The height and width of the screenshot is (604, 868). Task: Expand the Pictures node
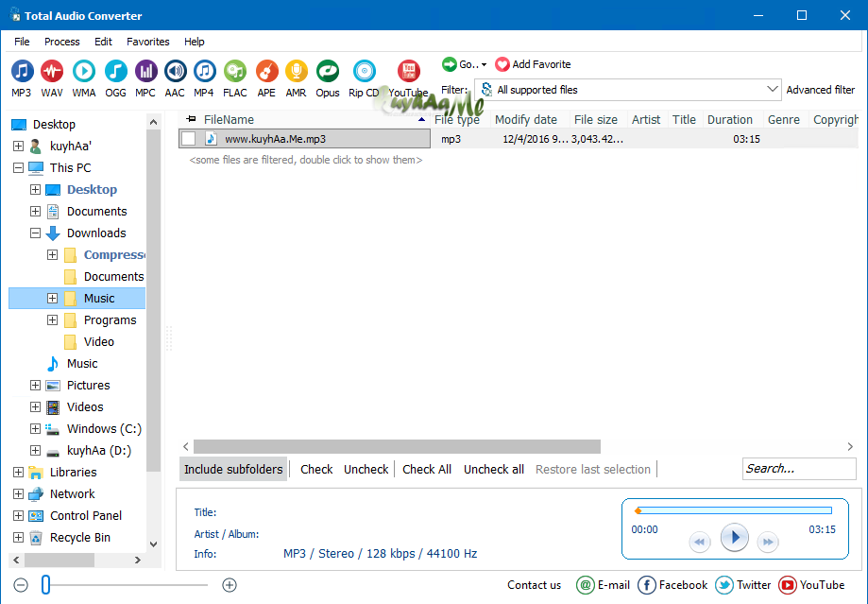coord(36,386)
